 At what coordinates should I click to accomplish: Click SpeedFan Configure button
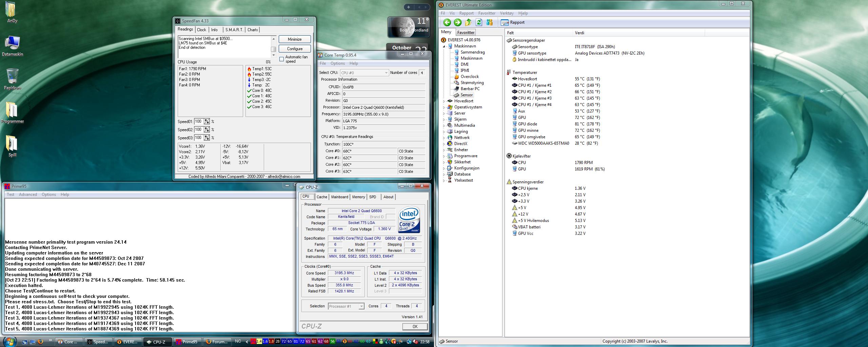(295, 49)
